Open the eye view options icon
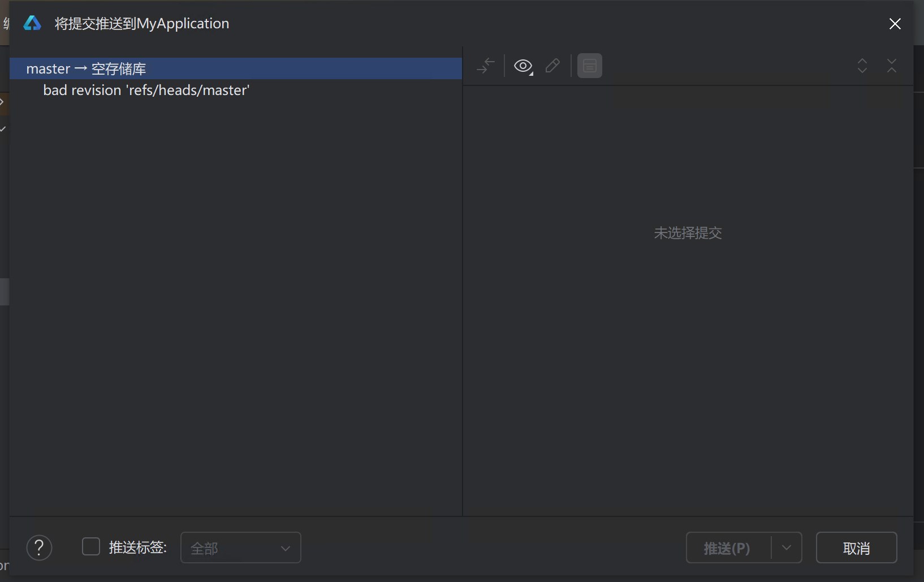Image resolution: width=924 pixels, height=582 pixels. pyautogui.click(x=524, y=66)
